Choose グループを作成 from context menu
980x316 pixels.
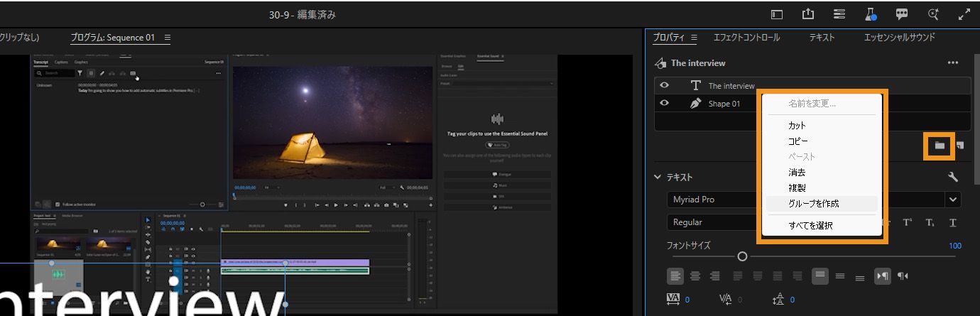[814, 203]
